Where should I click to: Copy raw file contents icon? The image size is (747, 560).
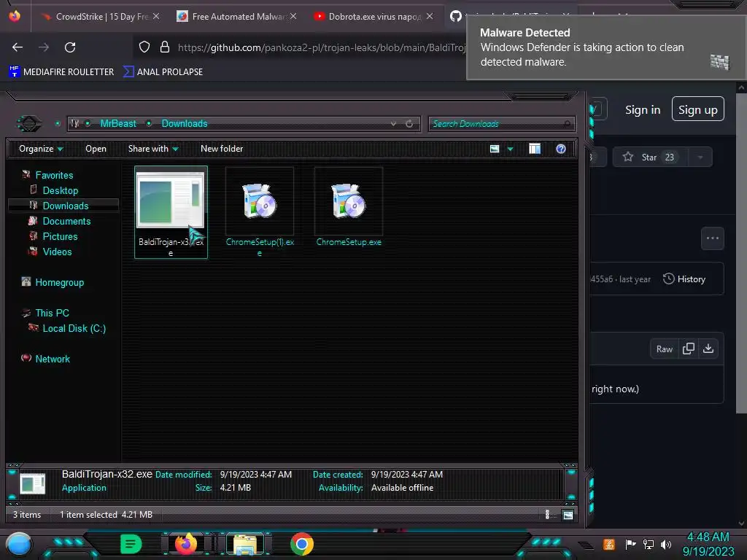click(x=688, y=349)
